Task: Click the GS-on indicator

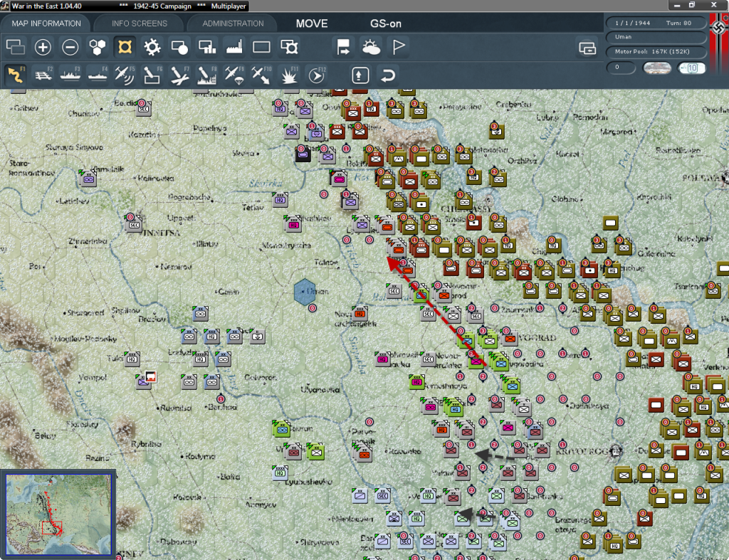Action: [x=385, y=23]
